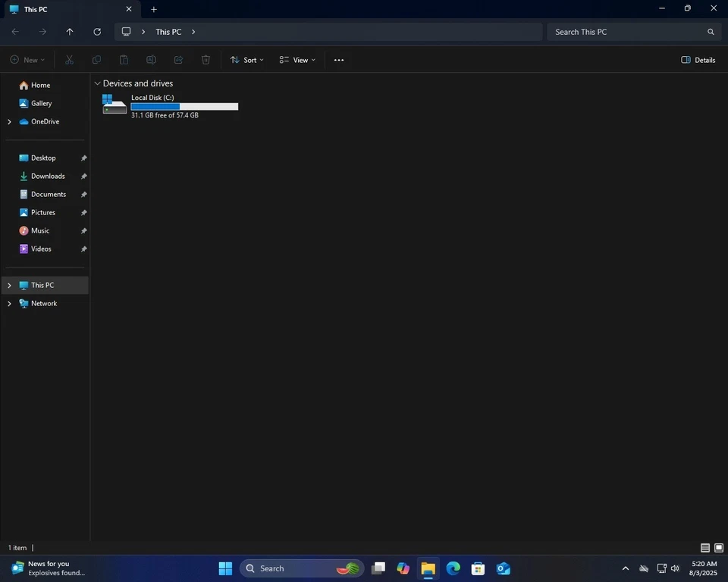Open the New menu to create items

coord(27,60)
